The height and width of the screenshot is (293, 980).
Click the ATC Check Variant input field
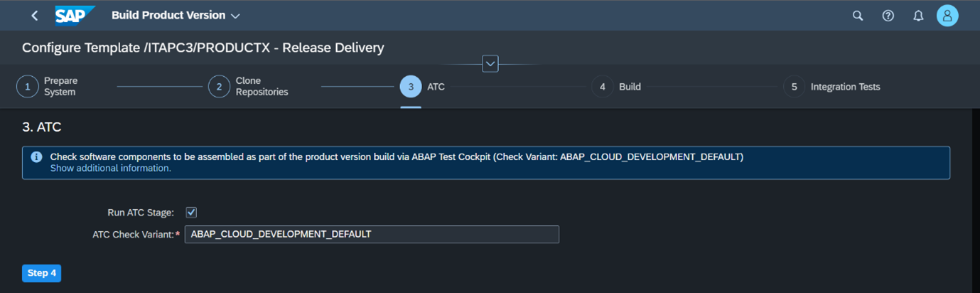click(x=372, y=234)
